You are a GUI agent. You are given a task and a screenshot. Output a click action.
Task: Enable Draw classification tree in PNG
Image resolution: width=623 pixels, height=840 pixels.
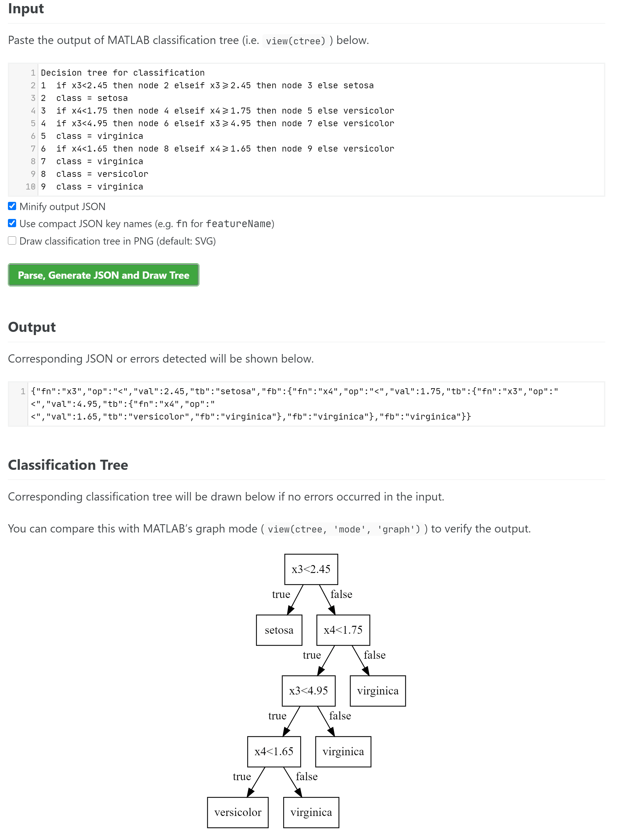12,240
